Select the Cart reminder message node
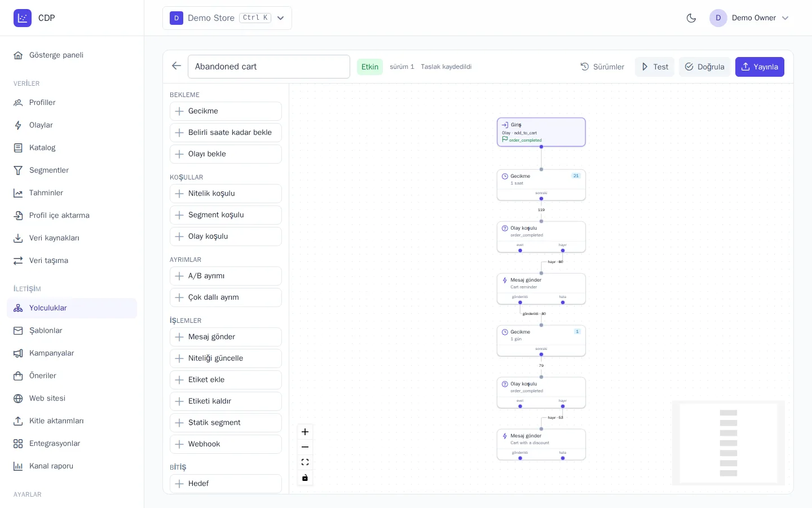The image size is (812, 508). 541,288
